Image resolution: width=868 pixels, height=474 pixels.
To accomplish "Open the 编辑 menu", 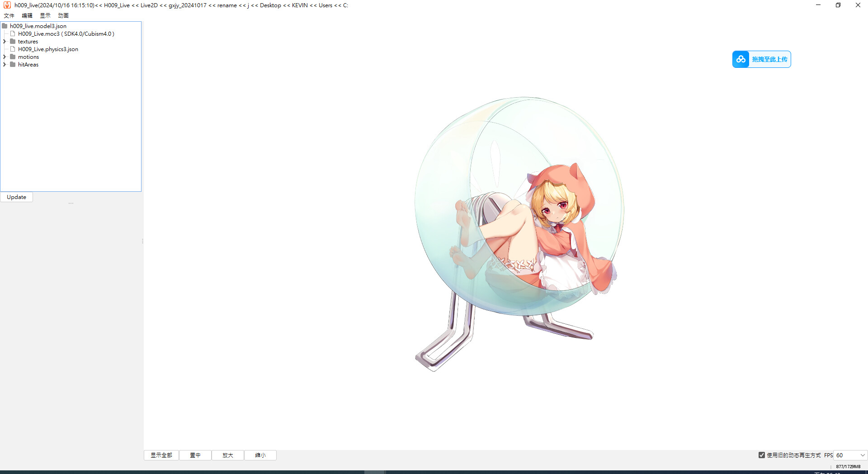I will point(27,15).
